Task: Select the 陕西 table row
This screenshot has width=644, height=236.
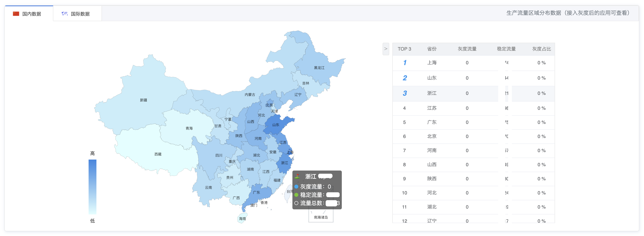Action: point(473,179)
